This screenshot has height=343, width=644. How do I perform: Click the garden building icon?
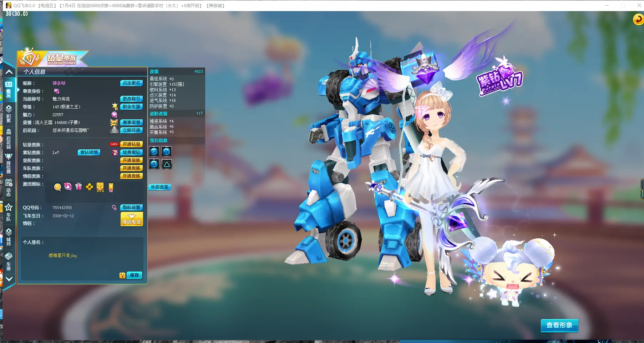(x=114, y=130)
